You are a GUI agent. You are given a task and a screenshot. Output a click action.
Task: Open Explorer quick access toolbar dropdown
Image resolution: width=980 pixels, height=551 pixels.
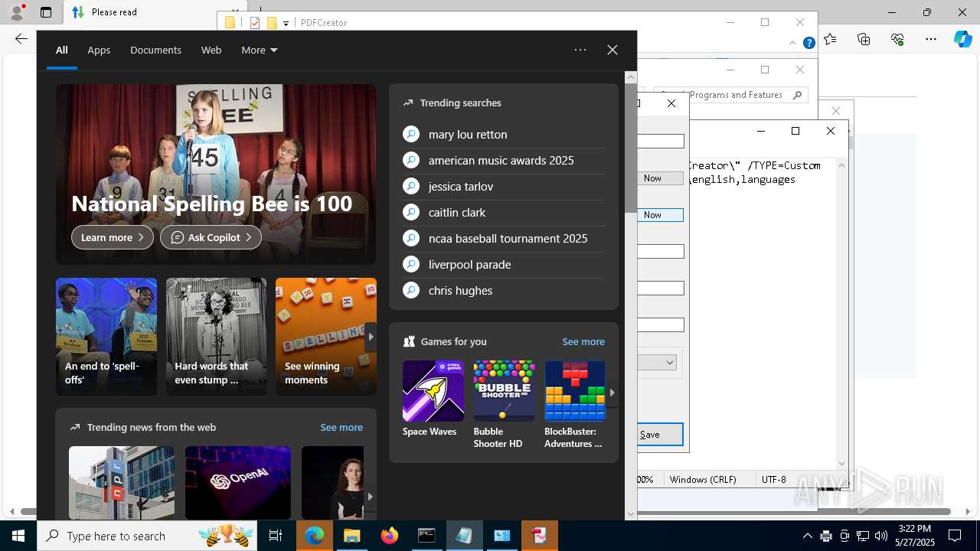(x=286, y=23)
